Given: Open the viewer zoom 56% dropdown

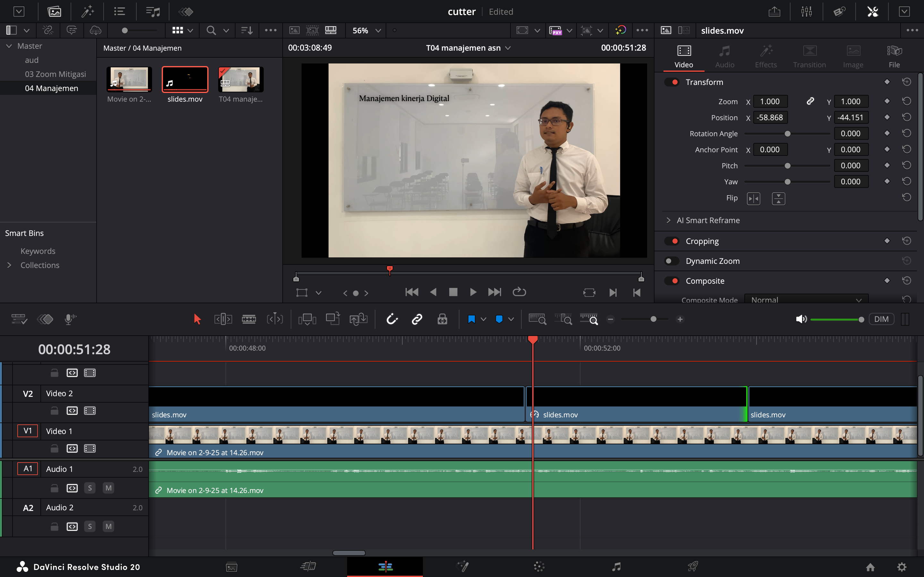Looking at the screenshot, I should click(x=366, y=30).
